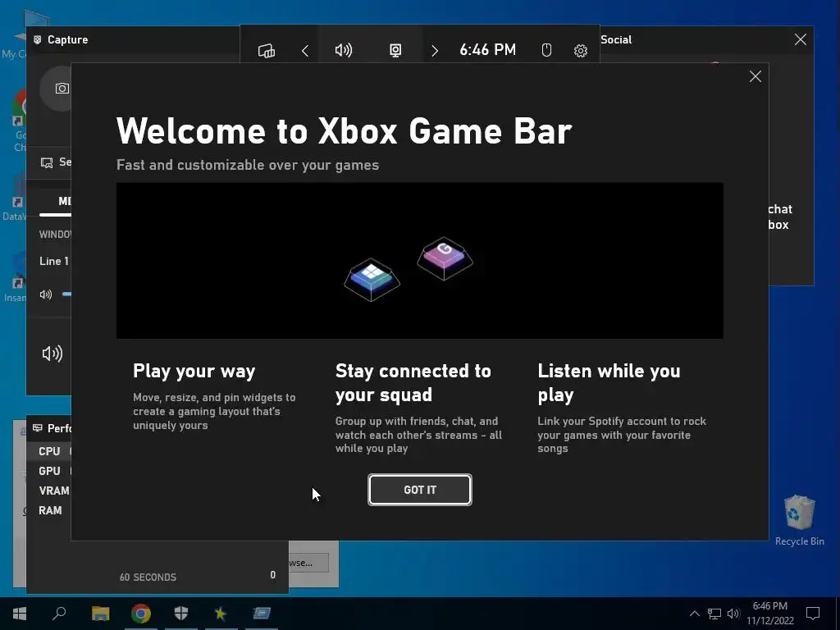The image size is (840, 630).
Task: Select GPU in the Performance widget
Action: click(49, 471)
